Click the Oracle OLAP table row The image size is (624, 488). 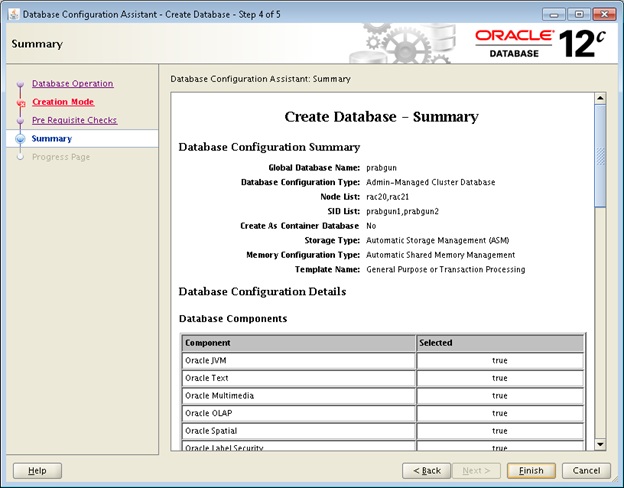click(383, 413)
